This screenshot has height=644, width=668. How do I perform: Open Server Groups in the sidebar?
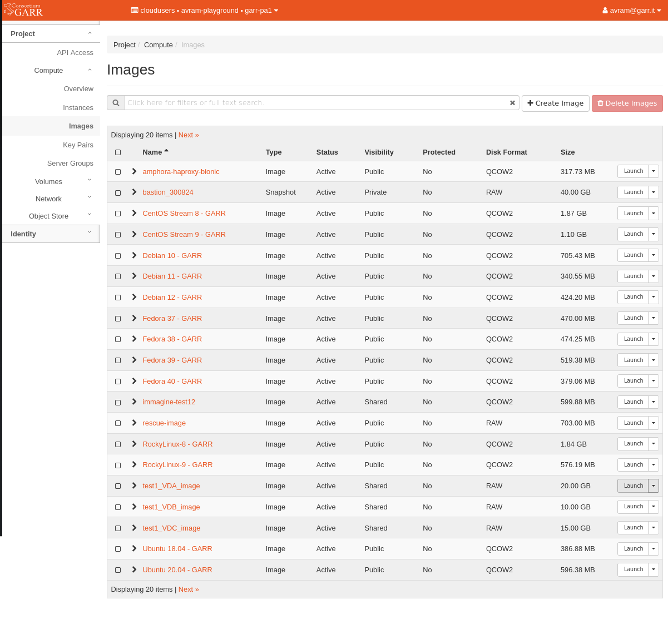pyautogui.click(x=70, y=164)
